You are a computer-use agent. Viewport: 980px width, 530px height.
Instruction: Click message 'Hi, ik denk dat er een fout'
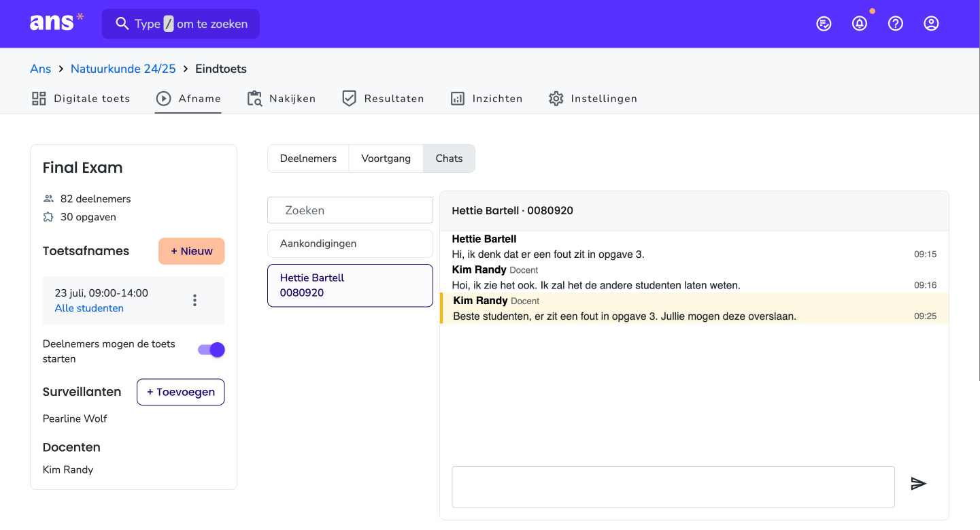click(x=548, y=254)
